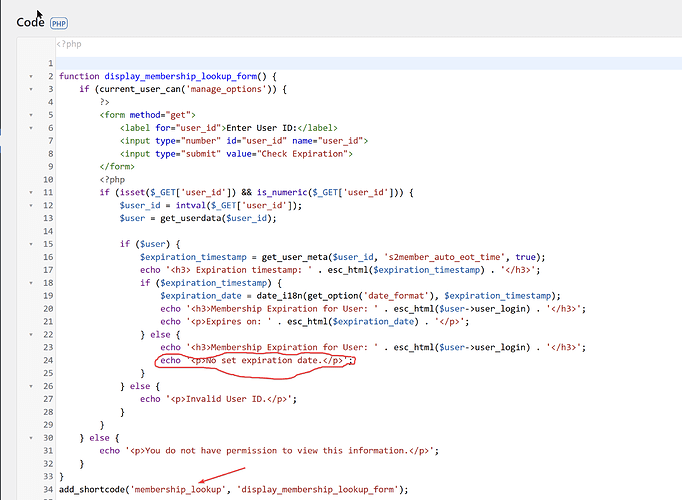
Task: Collapse the if ($user) block on line 15
Action: [x=31, y=244]
